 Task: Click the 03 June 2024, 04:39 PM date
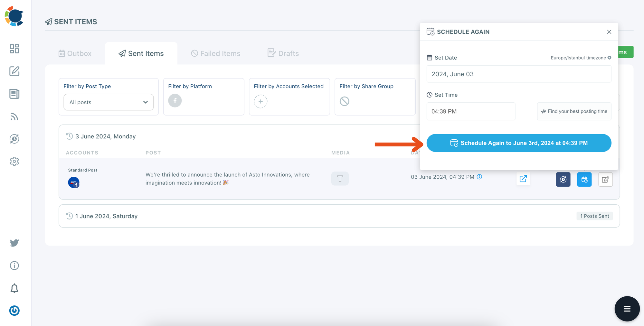[442, 177]
